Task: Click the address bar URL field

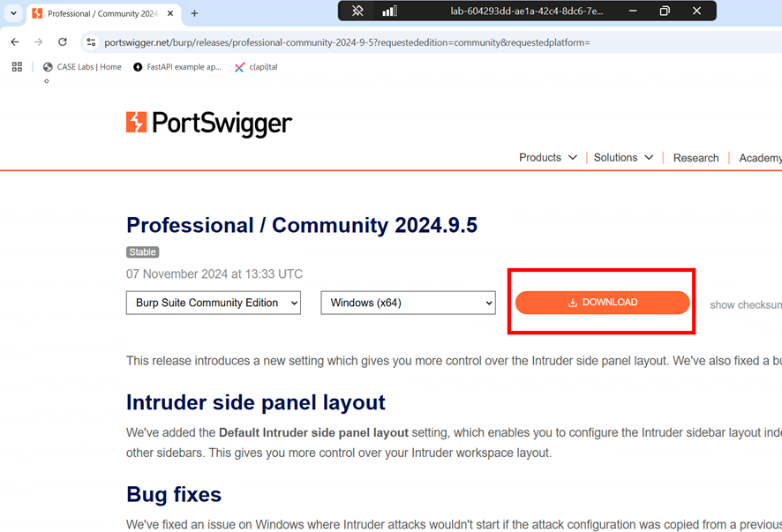Action: pos(347,42)
